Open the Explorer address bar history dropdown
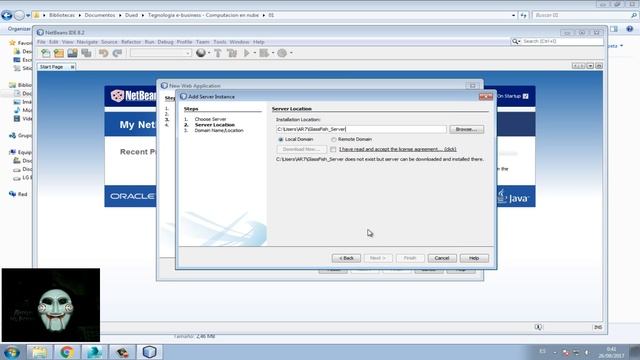 pos(513,15)
